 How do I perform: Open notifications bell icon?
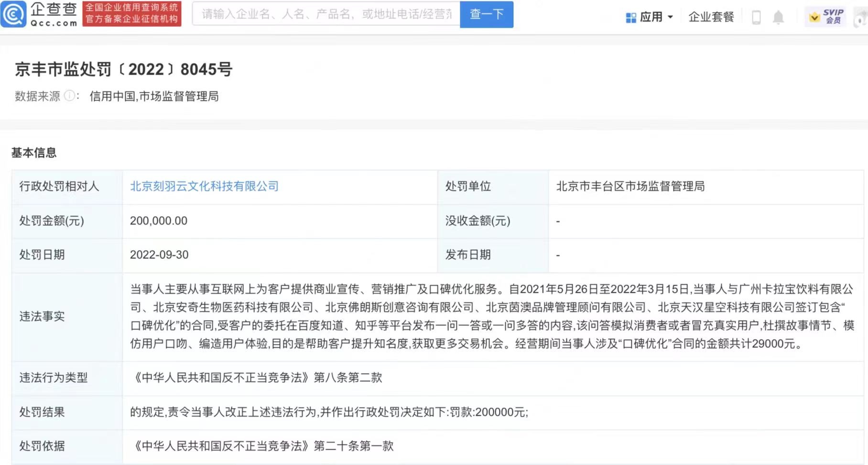pyautogui.click(x=778, y=18)
